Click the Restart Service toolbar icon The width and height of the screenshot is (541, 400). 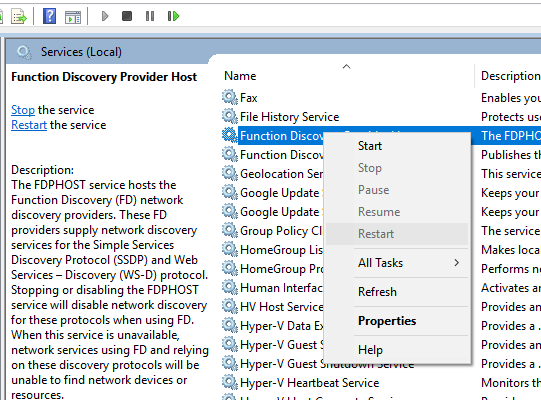(x=173, y=16)
